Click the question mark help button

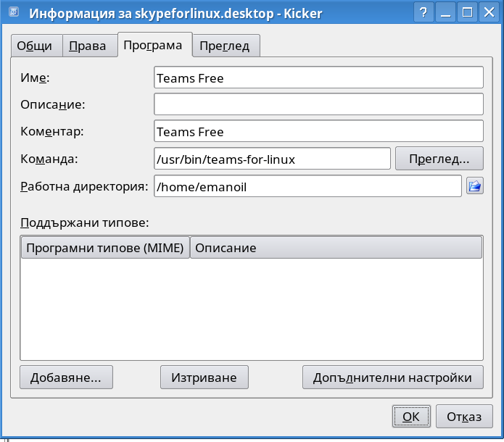tap(424, 12)
